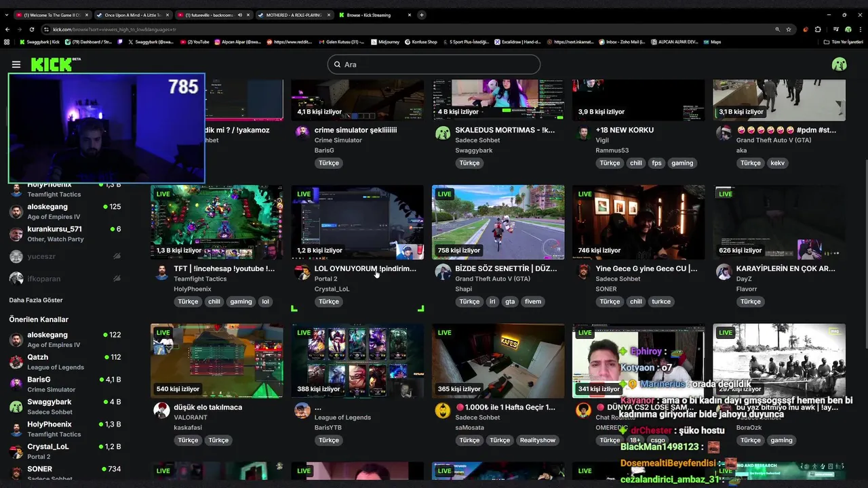This screenshot has height=488, width=868.
Task: Open the Rammus53 avatar on +18 NEW KORKU card
Action: click(583, 133)
